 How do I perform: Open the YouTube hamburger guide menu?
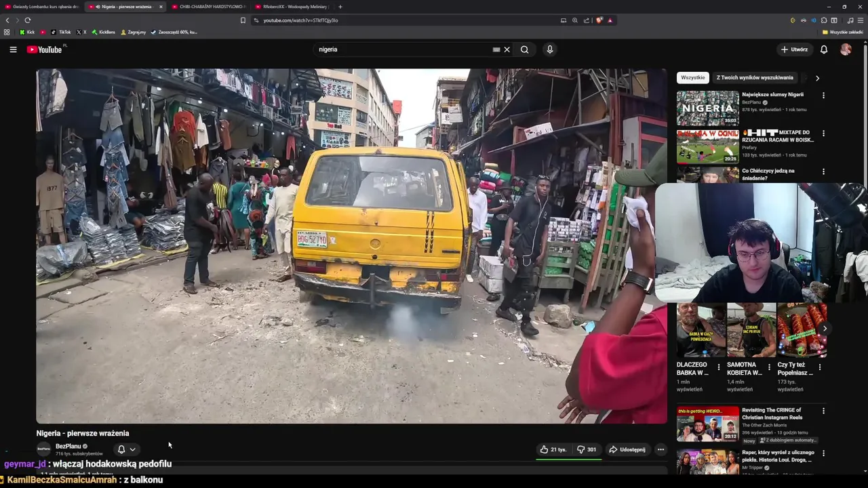(13, 49)
